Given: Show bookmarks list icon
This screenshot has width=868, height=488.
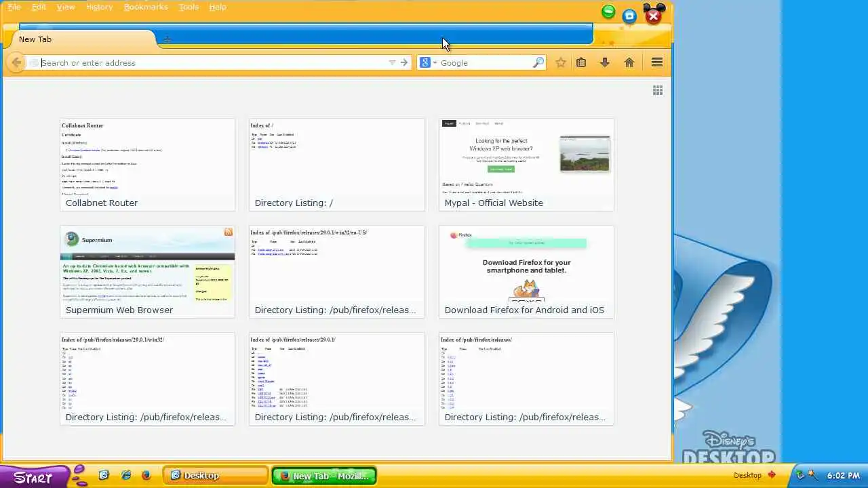Looking at the screenshot, I should coord(581,62).
